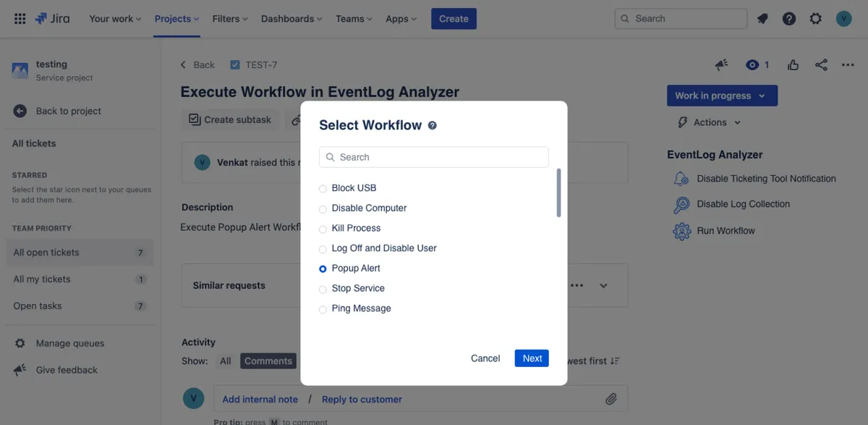868x425 pixels.
Task: Click the blue Create button
Action: 454,19
